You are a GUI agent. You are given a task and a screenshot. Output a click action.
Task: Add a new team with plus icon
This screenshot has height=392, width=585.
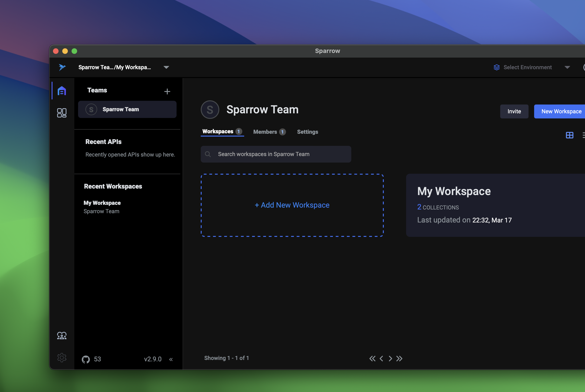tap(167, 91)
